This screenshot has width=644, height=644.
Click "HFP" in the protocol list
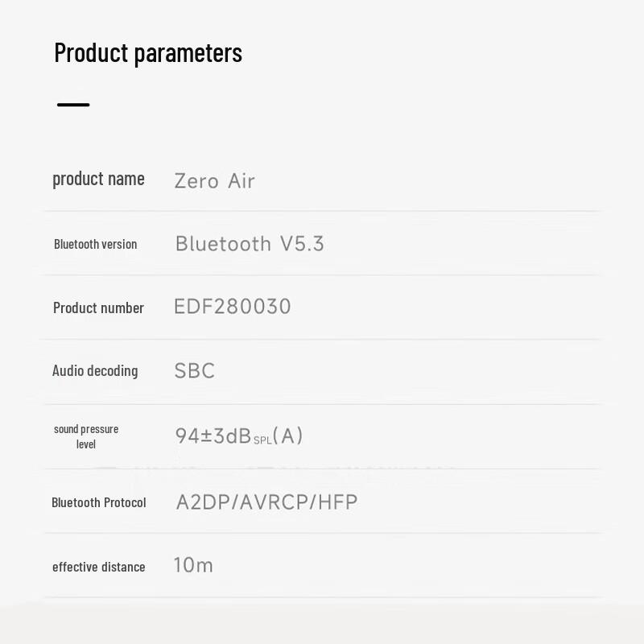338,502
